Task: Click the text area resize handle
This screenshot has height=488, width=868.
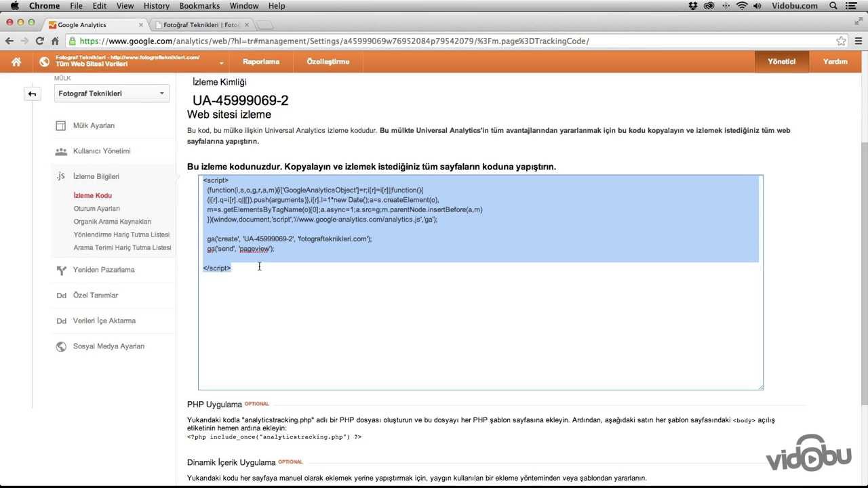Action: pos(760,387)
